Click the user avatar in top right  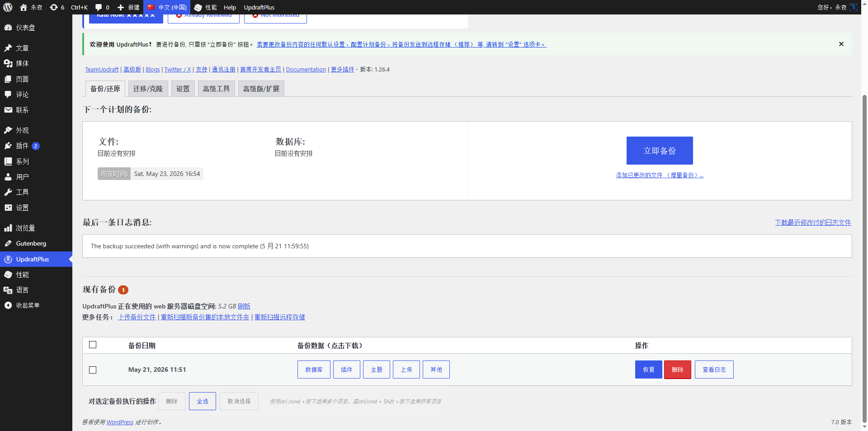tap(854, 7)
